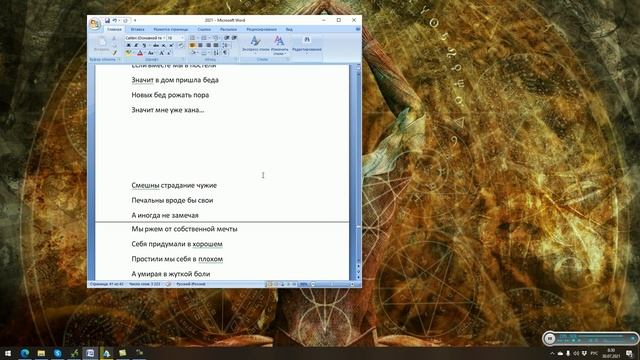
Task: Open Экспресс-стили quick styles gallery
Action: click(x=256, y=45)
